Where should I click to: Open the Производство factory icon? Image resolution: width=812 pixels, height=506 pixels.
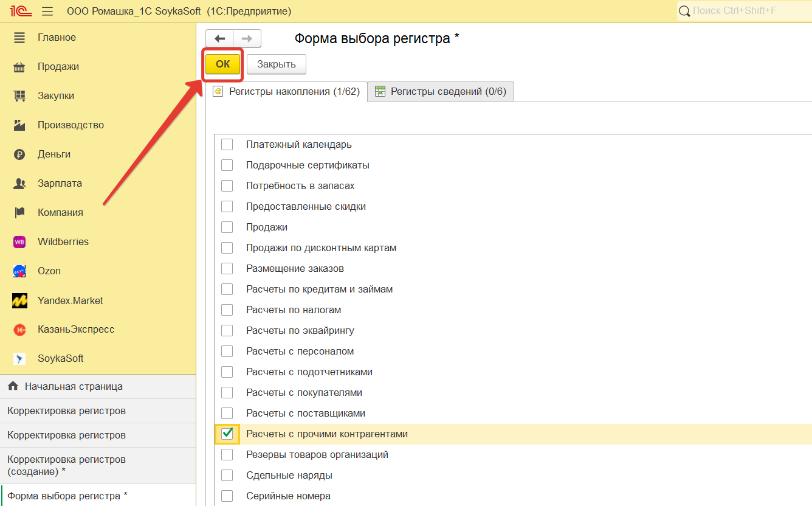point(19,125)
